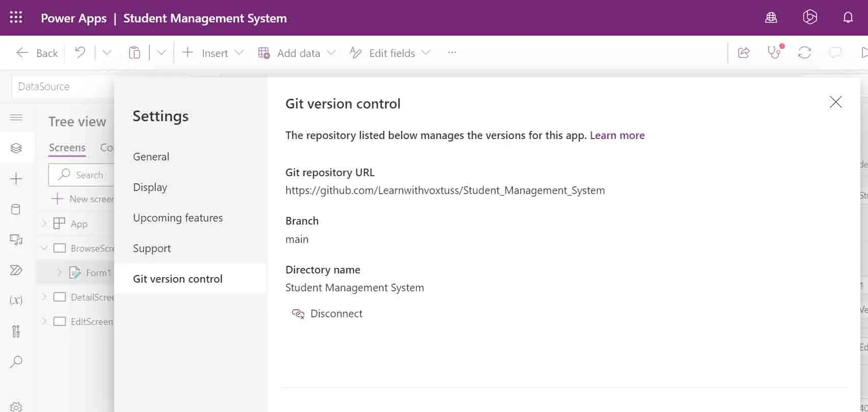This screenshot has width=868, height=412.
Task: Open the Edit fields dropdown
Action: pos(390,53)
